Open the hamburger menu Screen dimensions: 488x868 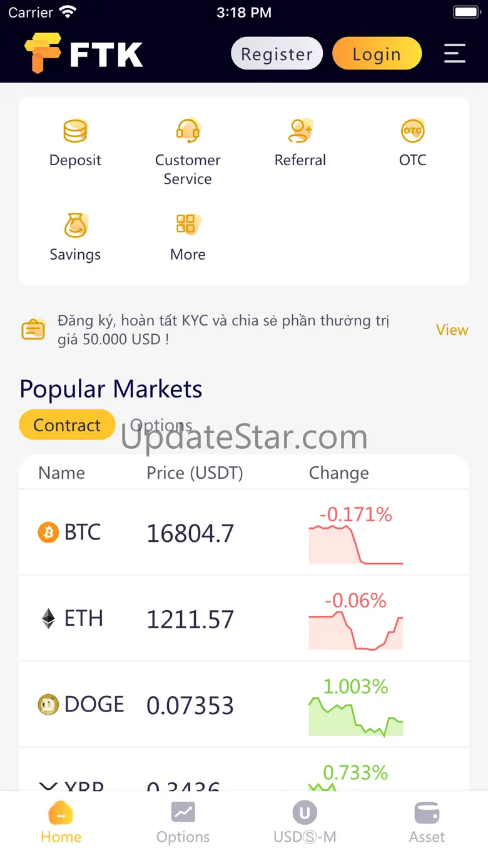pyautogui.click(x=455, y=54)
